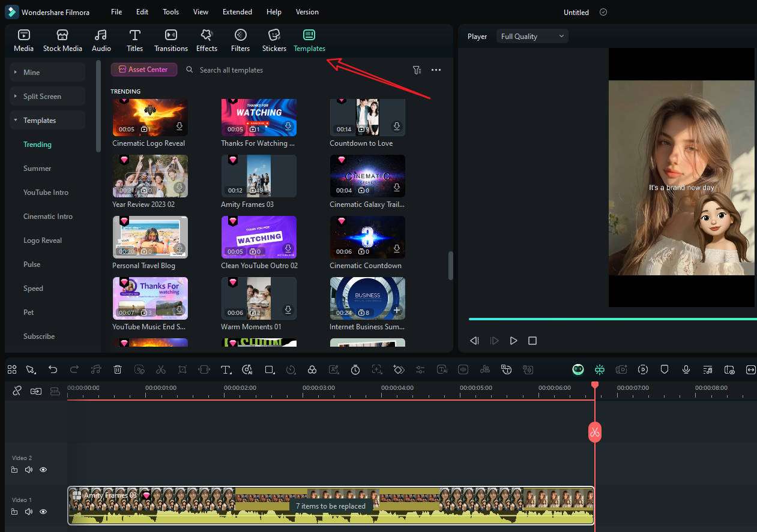Viewport: 757px width, 532px height.
Task: Open the stopwatch duration tool
Action: 355,369
